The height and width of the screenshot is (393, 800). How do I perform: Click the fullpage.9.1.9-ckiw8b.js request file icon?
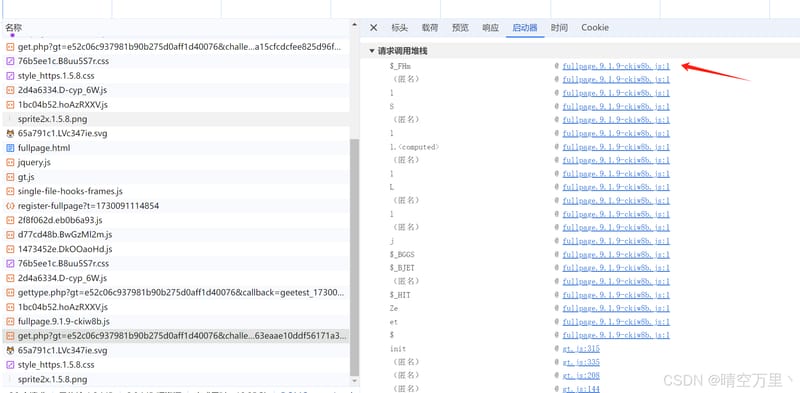pyautogui.click(x=10, y=322)
